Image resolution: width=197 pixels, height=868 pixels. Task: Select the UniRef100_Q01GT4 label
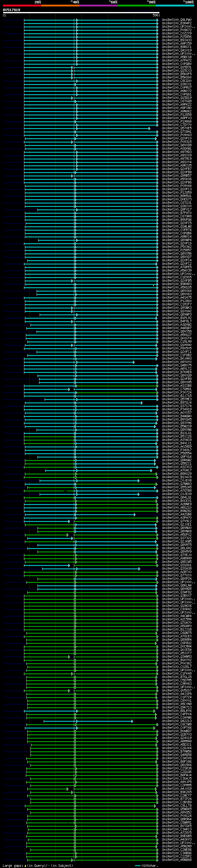[177, 338]
